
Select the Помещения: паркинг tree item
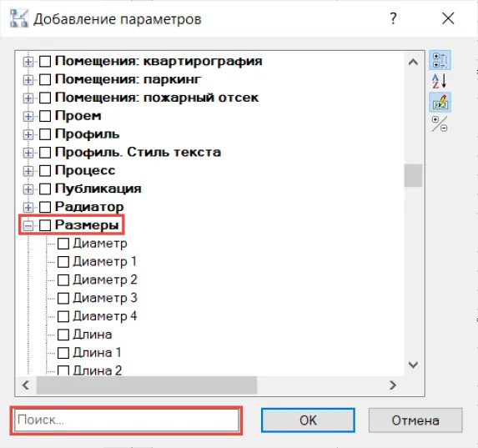pos(128,79)
